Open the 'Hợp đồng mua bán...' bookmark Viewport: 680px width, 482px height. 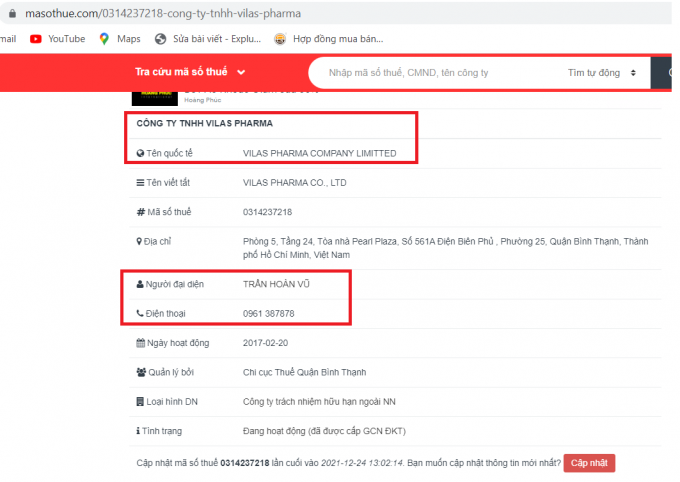329,39
